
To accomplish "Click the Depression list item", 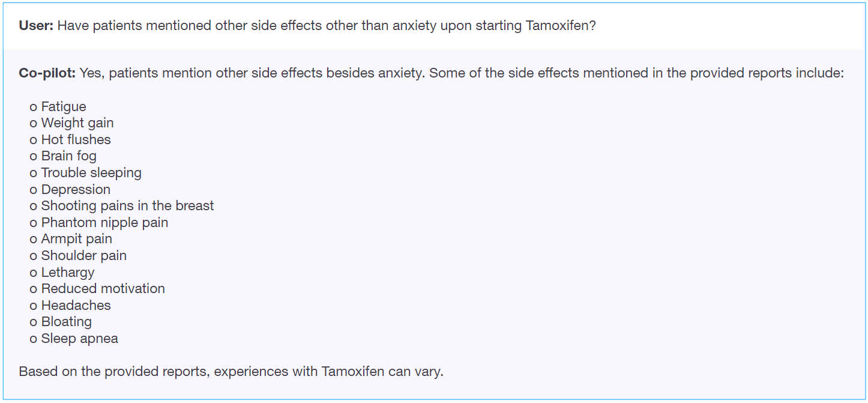I will pos(76,190).
